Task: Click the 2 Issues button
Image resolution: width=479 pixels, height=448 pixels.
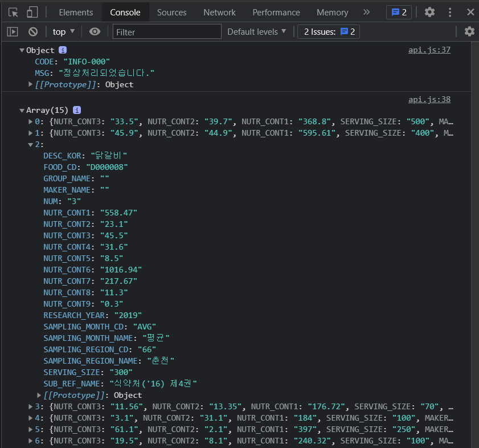Action: tap(329, 32)
